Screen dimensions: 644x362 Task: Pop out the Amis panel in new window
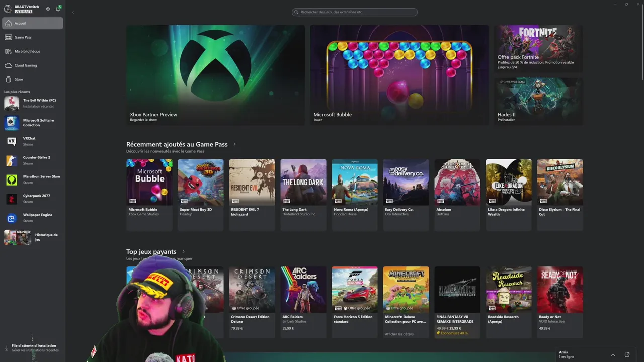pos(627,355)
